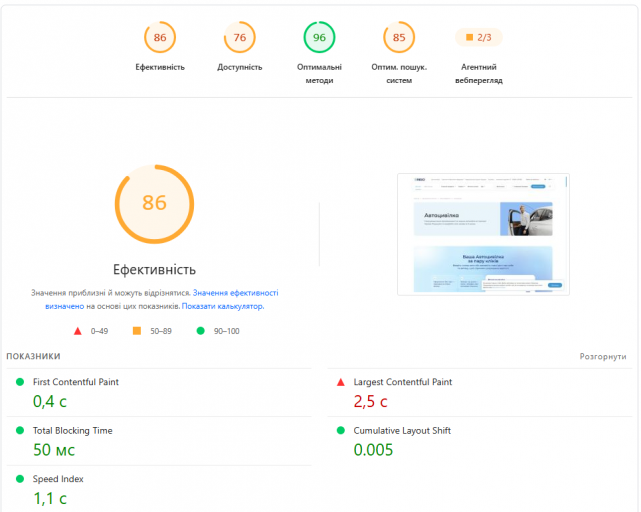This screenshot has width=641, height=512.
Task: Click green dot next to First Contentful Paint
Action: (20, 382)
